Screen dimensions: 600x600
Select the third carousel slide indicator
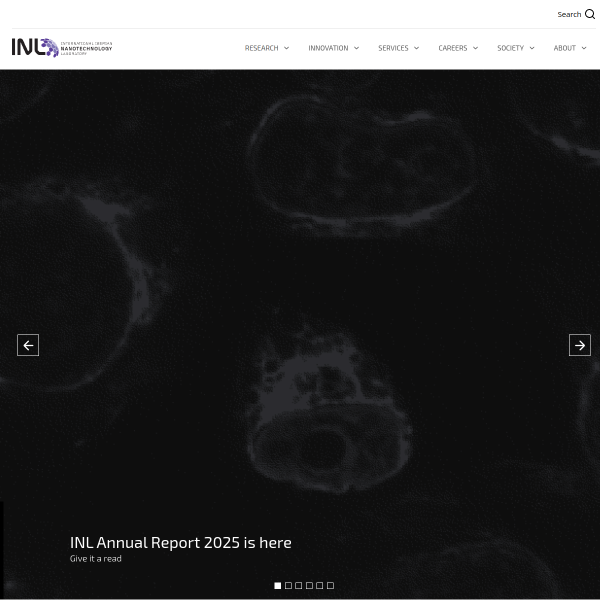[299, 585]
